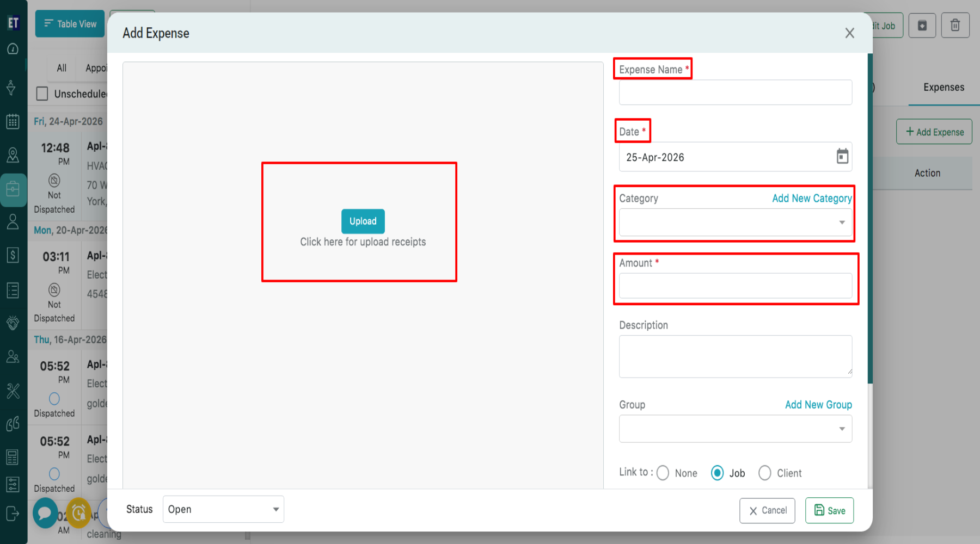The height and width of the screenshot is (544, 980).
Task: Click the trash delete icon at top right
Action: pyautogui.click(x=955, y=26)
